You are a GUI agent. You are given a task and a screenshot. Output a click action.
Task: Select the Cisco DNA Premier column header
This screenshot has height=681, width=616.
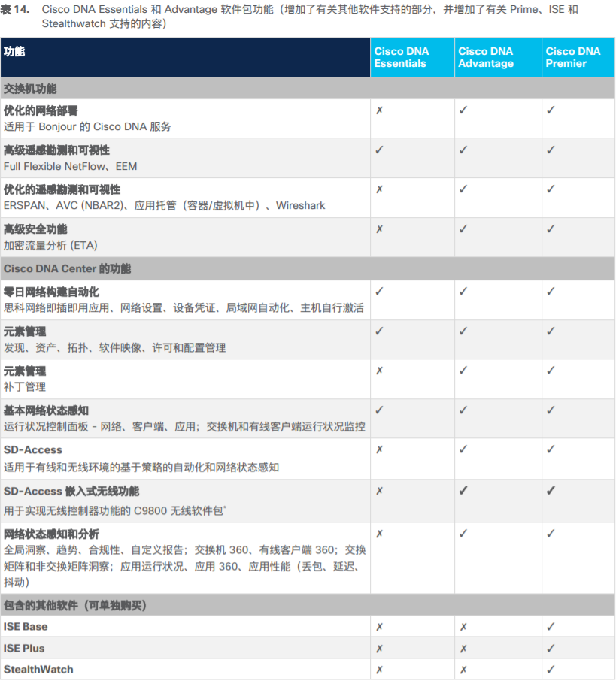click(x=578, y=57)
